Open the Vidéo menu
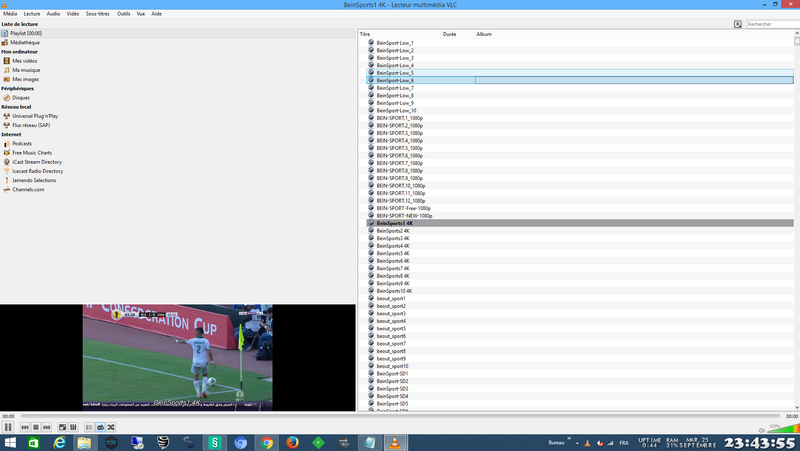The height and width of the screenshot is (451, 800). pyautogui.click(x=73, y=14)
